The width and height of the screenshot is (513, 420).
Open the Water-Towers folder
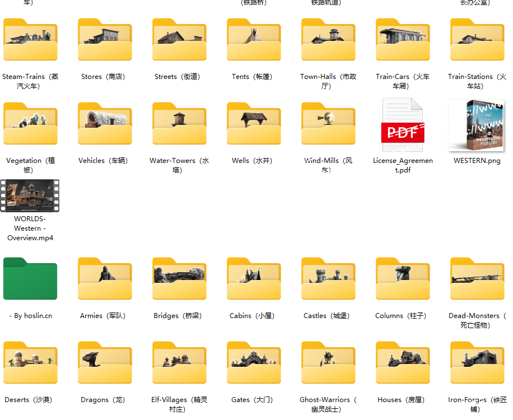pyautogui.click(x=179, y=125)
